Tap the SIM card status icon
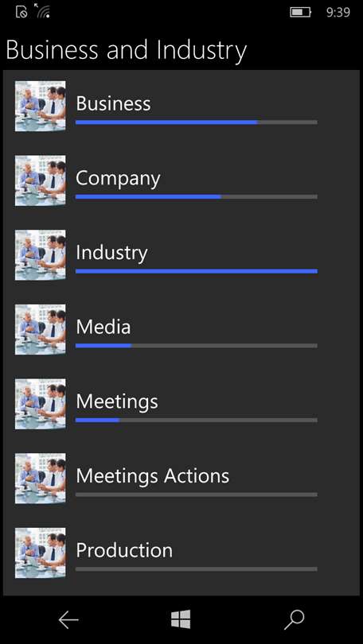 click(x=21, y=12)
